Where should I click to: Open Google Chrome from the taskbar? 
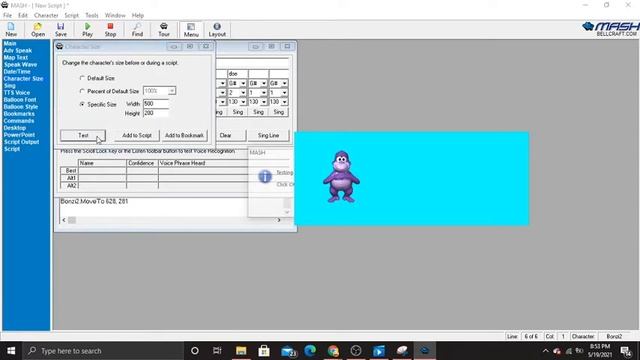(333, 351)
